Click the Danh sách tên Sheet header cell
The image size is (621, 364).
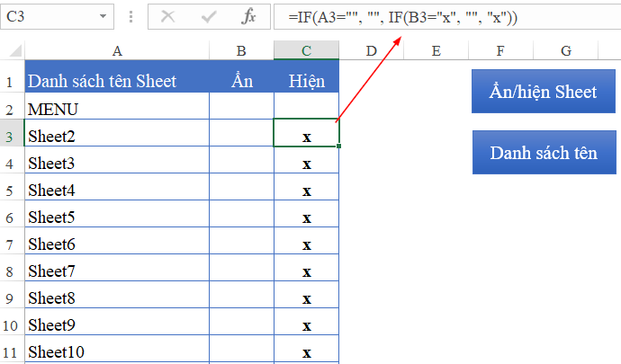117,82
